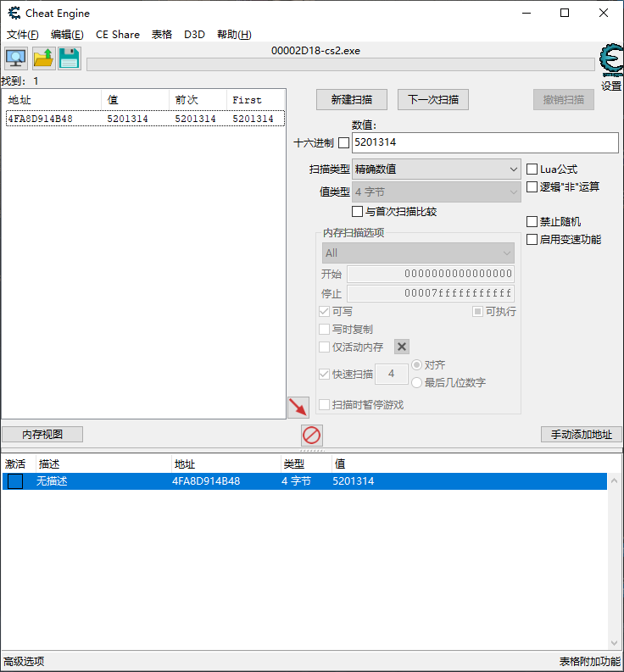Open the 文件(F) menu
Viewport: 624px width, 672px height.
click(x=23, y=35)
